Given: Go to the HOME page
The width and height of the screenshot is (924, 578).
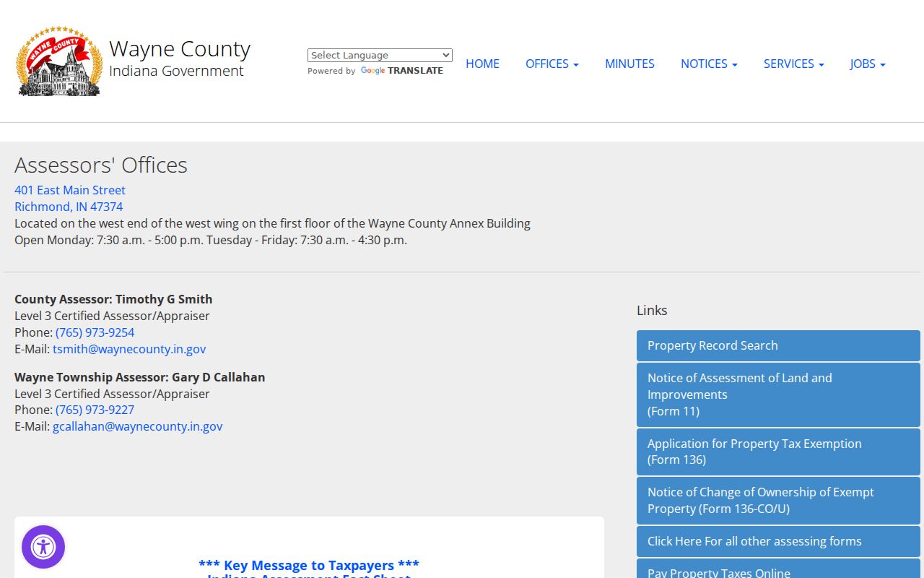Looking at the screenshot, I should click(482, 64).
